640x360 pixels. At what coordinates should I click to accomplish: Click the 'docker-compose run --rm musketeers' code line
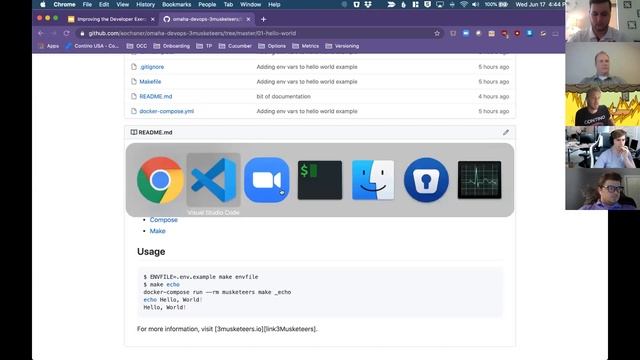[x=217, y=292]
